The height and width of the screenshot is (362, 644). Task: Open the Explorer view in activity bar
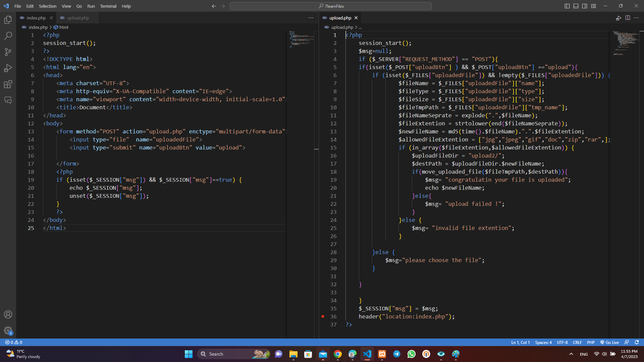(8, 19)
